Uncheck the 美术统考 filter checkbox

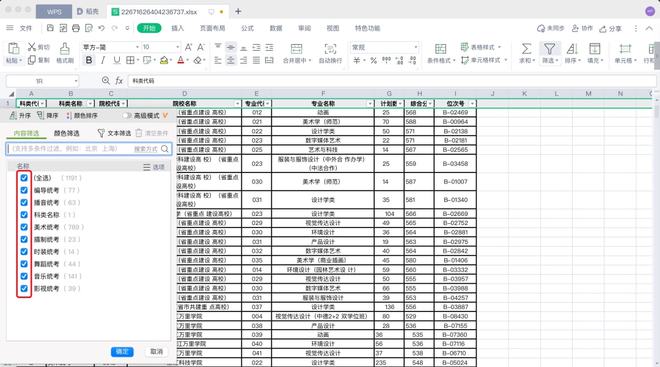point(24,227)
